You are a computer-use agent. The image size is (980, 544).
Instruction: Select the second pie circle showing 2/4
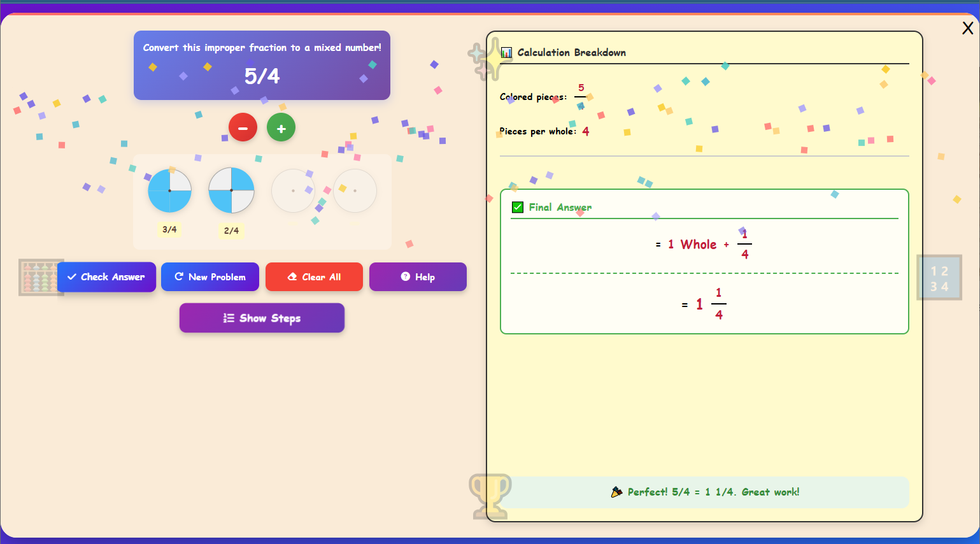point(231,190)
